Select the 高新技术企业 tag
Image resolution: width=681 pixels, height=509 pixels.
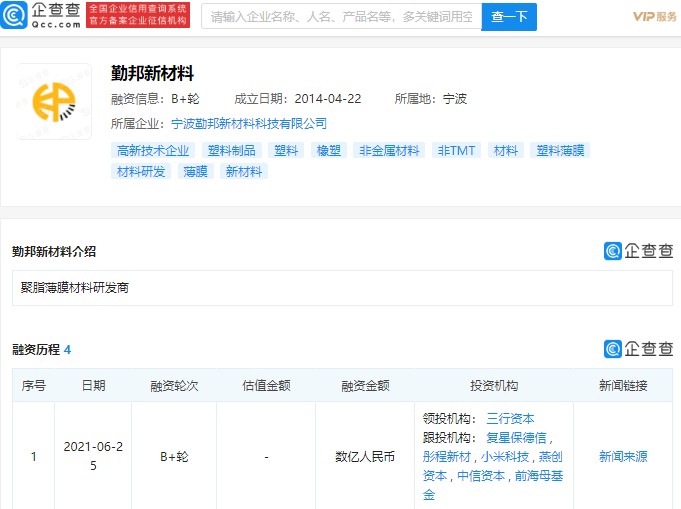(153, 150)
